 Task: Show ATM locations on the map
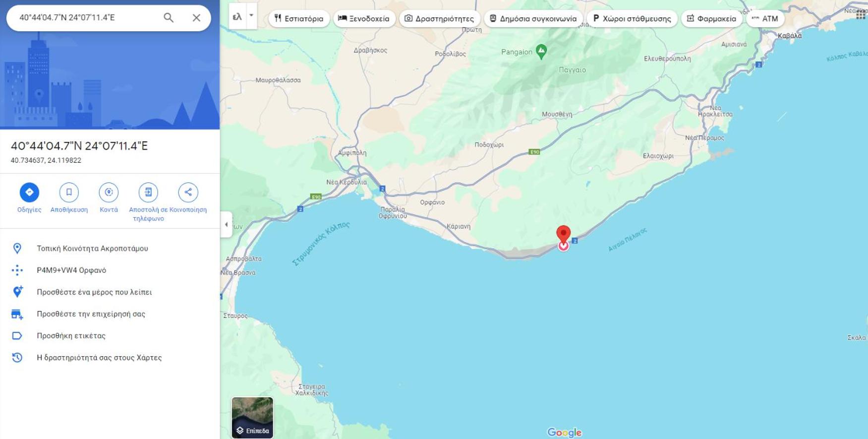point(765,18)
